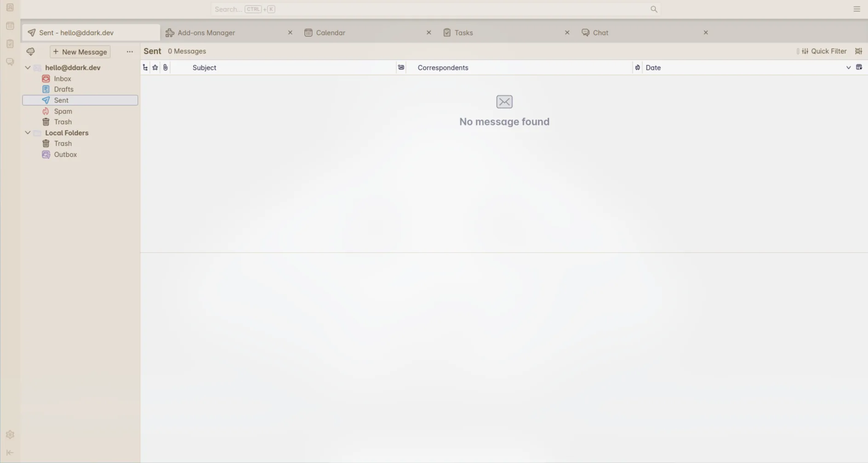868x463 pixels.
Task: Click the Inbox folder icon
Action: (x=46, y=79)
